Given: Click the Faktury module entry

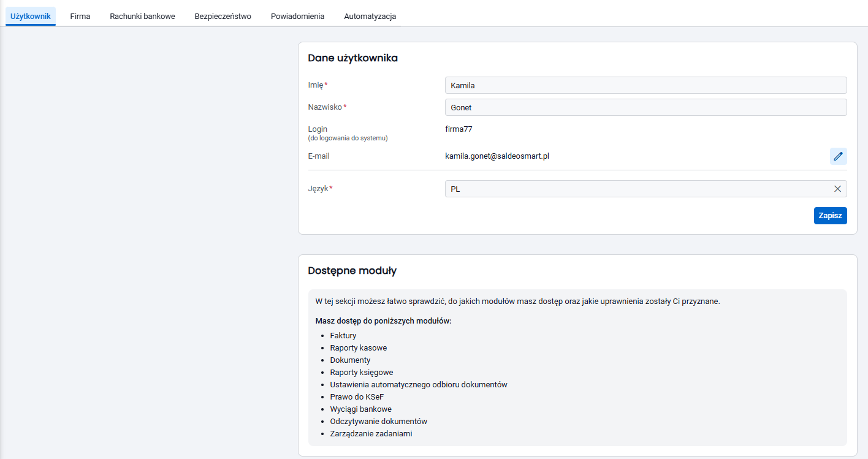Looking at the screenshot, I should (x=343, y=336).
